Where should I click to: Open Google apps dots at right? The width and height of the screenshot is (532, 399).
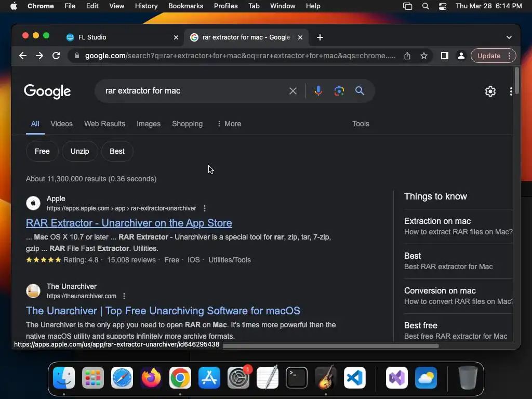click(x=511, y=91)
